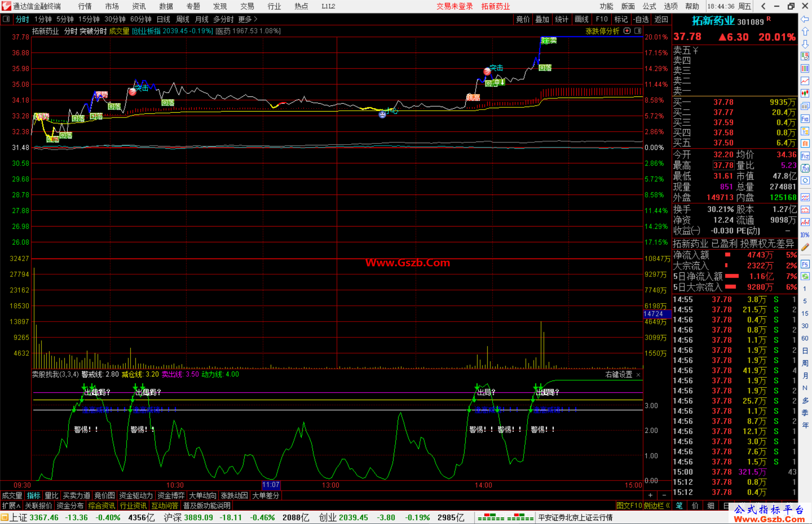Click the plus zoom button under indicator
Viewport: 812px width, 524px height.
tap(650, 495)
